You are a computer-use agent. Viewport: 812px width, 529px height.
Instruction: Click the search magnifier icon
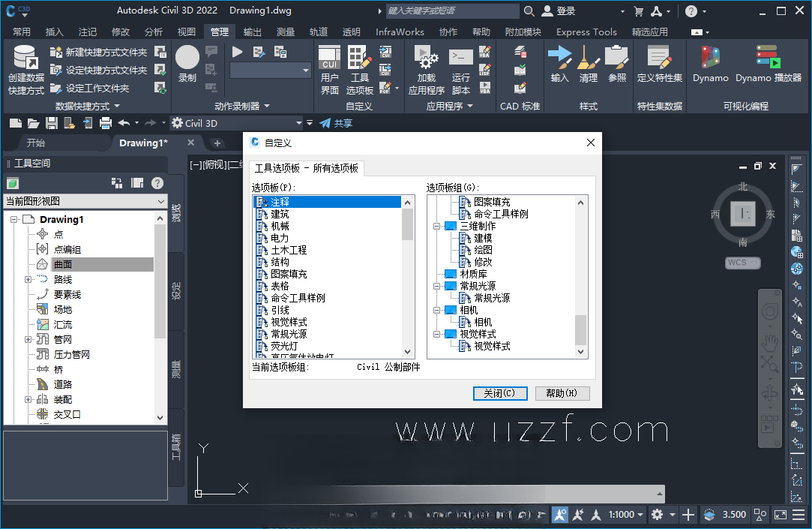(x=529, y=11)
